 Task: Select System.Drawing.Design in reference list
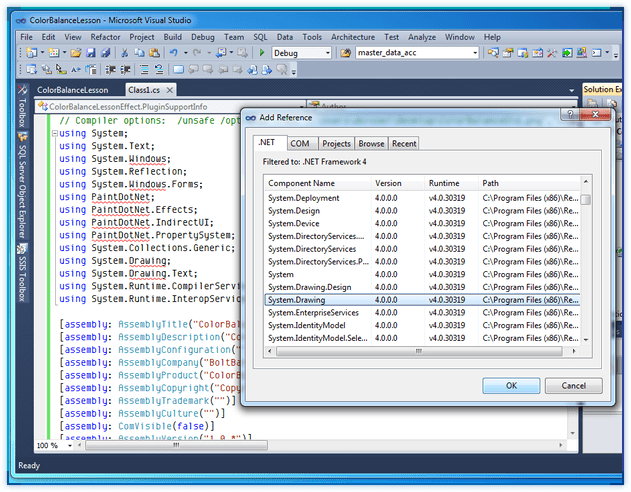(x=422, y=287)
